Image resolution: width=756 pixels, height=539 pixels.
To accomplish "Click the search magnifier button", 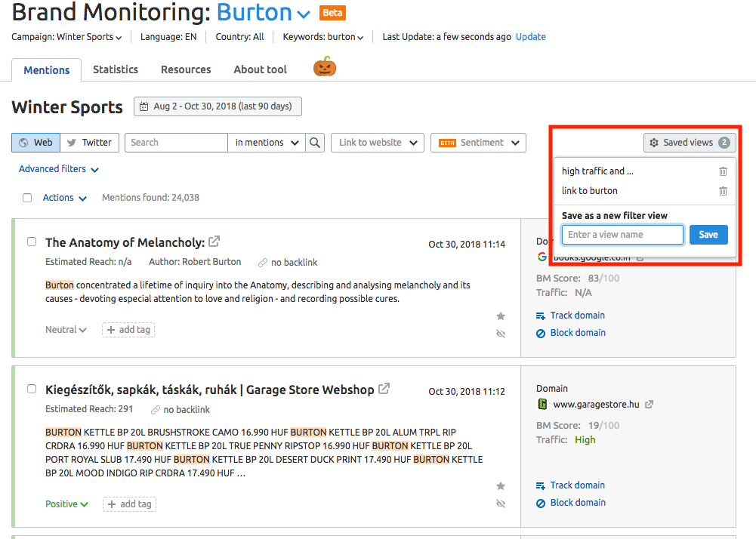I will coord(315,143).
